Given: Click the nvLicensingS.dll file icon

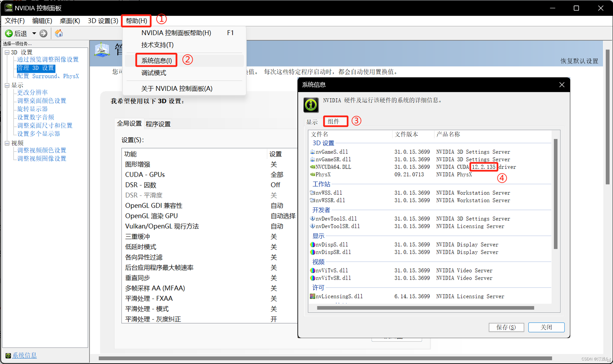Looking at the screenshot, I should pyautogui.click(x=312, y=296).
